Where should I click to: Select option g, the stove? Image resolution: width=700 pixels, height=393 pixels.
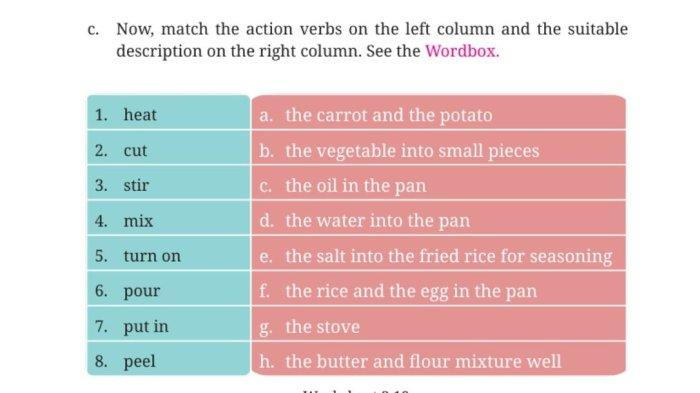coord(438,324)
